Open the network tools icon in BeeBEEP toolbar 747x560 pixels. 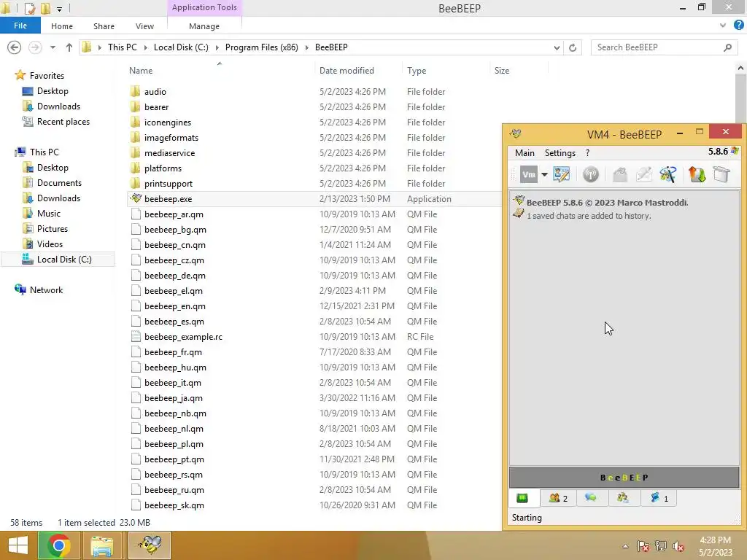tap(668, 175)
